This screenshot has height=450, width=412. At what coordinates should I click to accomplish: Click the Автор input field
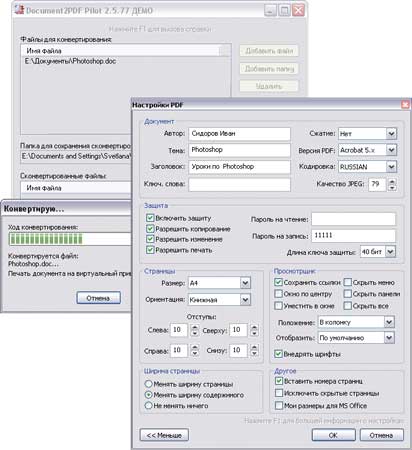pyautogui.click(x=239, y=134)
